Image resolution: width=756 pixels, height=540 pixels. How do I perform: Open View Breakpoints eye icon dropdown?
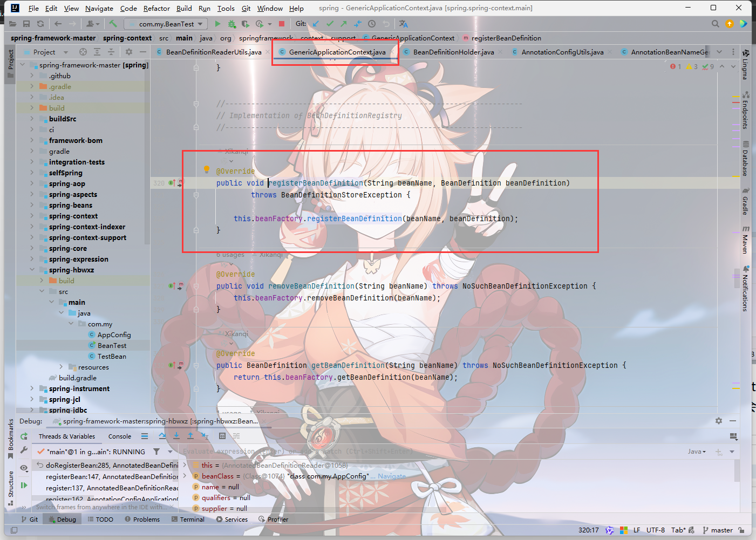(x=24, y=468)
